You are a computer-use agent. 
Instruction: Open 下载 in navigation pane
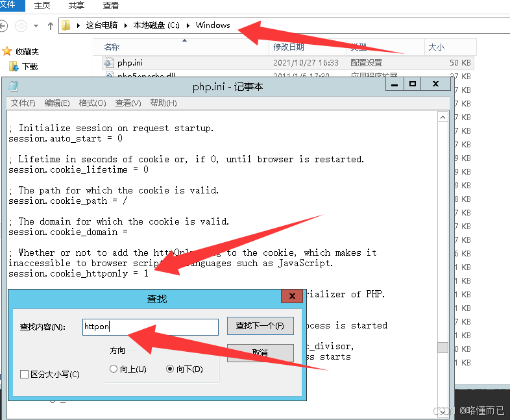pos(30,66)
